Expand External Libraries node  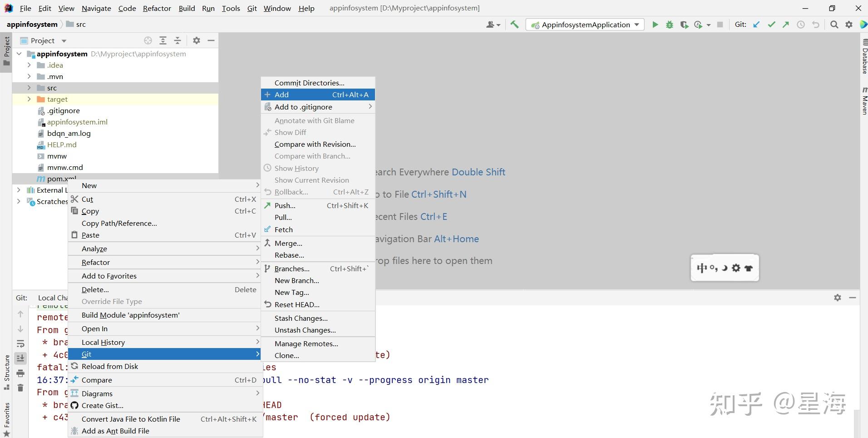[19, 190]
